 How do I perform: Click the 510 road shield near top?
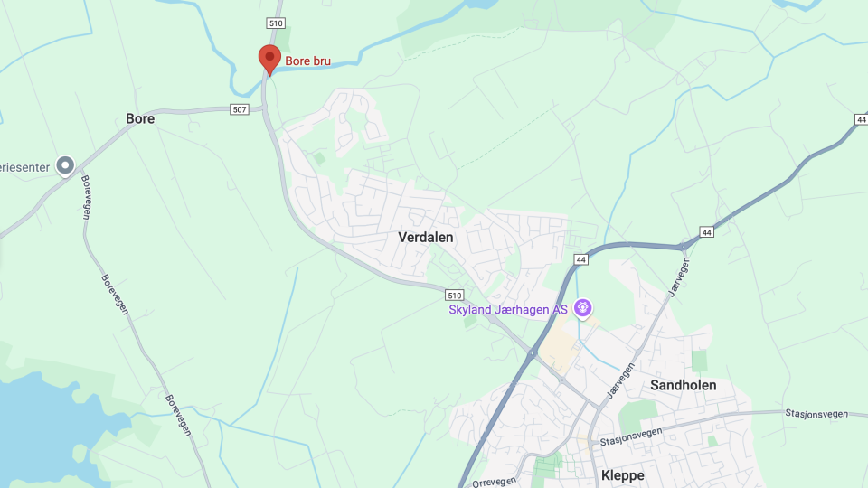coord(276,23)
